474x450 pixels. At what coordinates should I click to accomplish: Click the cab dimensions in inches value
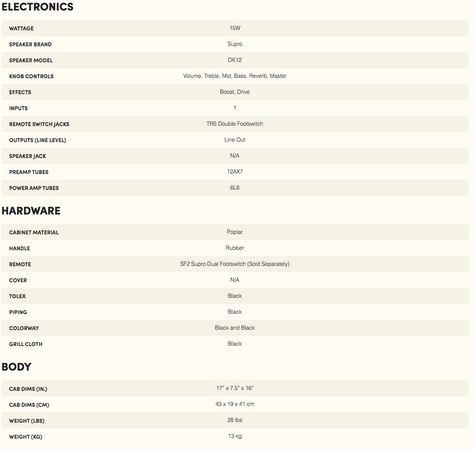(x=235, y=388)
